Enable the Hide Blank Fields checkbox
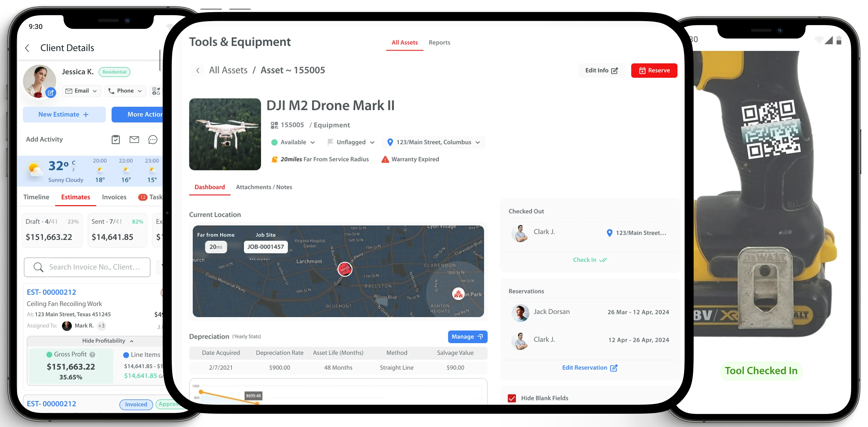868x427 pixels. [x=512, y=398]
